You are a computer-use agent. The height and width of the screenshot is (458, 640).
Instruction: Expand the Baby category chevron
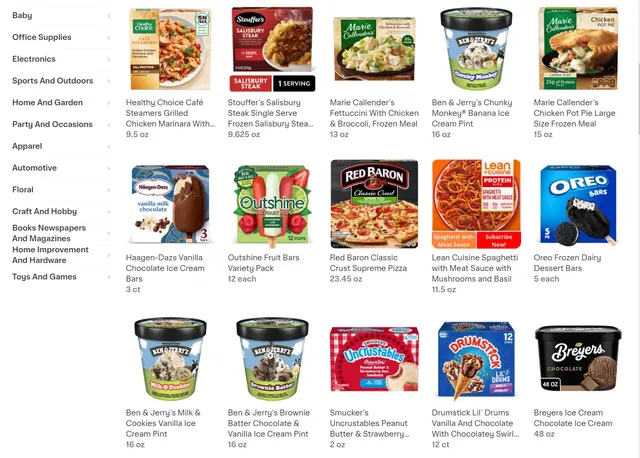pos(109,16)
